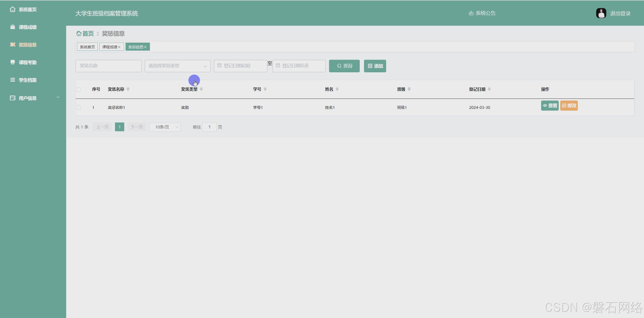644x318 pixels.
Task: Toggle the select-all header checkbox
Action: pyautogui.click(x=79, y=90)
